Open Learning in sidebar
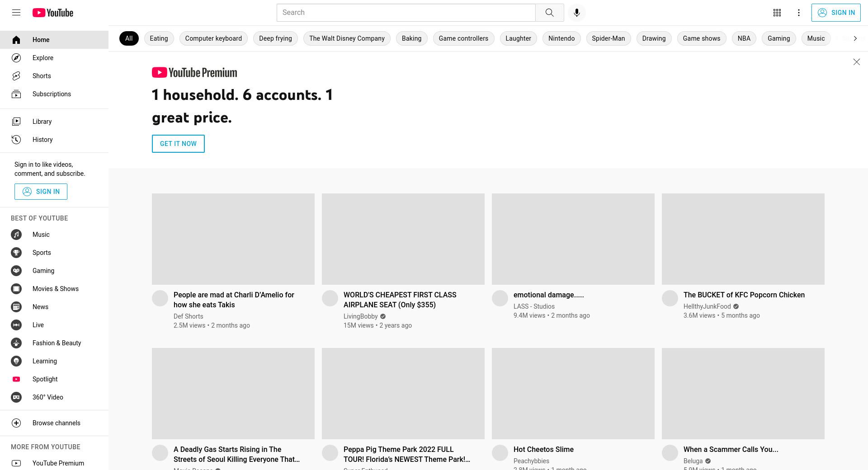The width and height of the screenshot is (868, 470). [54, 361]
